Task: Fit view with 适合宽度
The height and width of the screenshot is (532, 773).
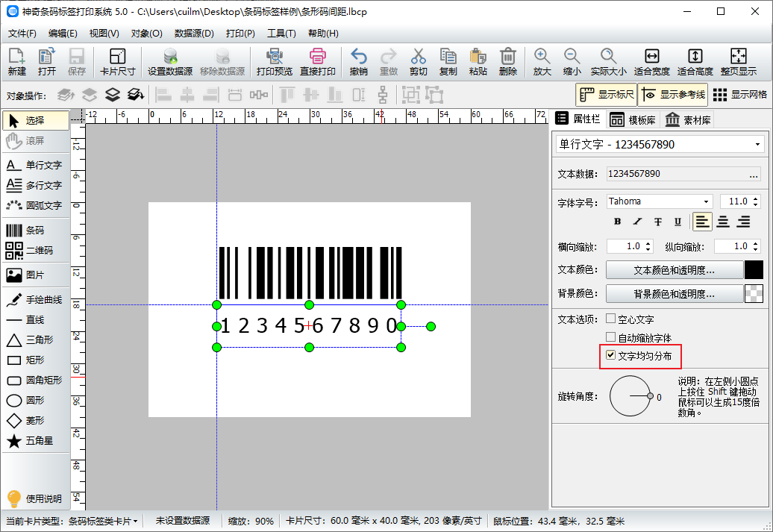Action: [651, 62]
